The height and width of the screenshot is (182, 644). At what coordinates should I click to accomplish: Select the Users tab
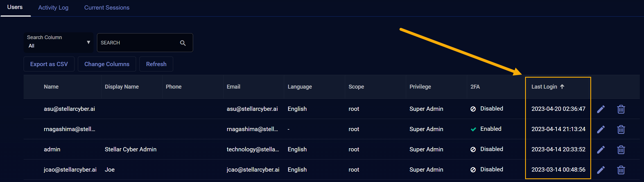point(15,7)
